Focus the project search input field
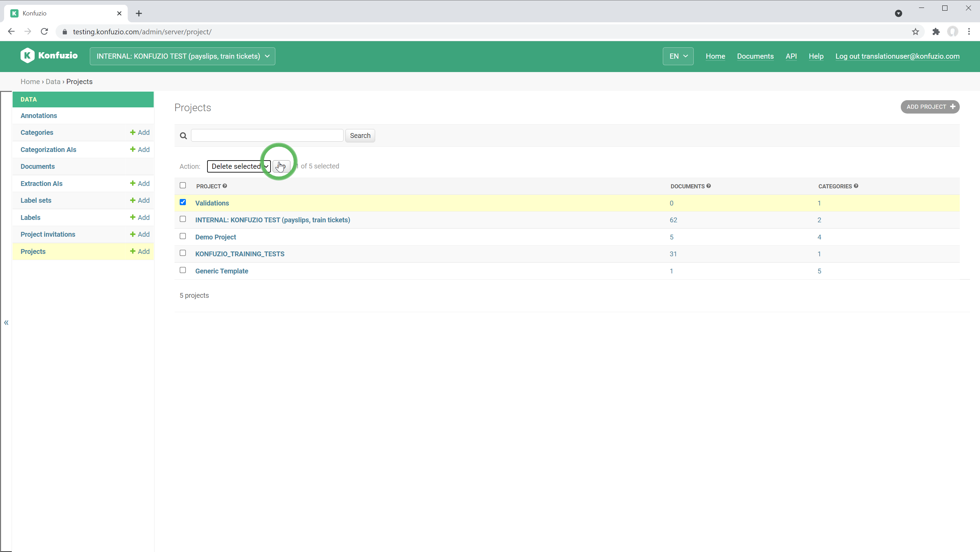980x552 pixels. (x=267, y=136)
